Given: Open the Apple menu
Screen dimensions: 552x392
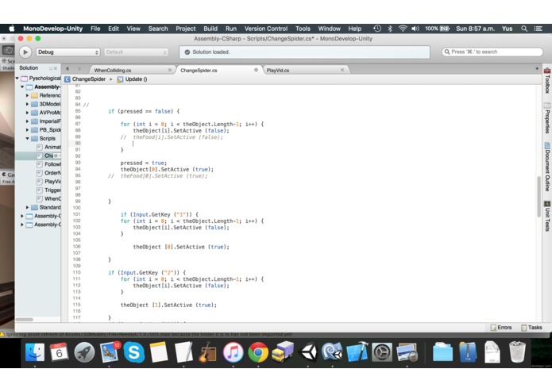Looking at the screenshot, I should click(x=12, y=29).
